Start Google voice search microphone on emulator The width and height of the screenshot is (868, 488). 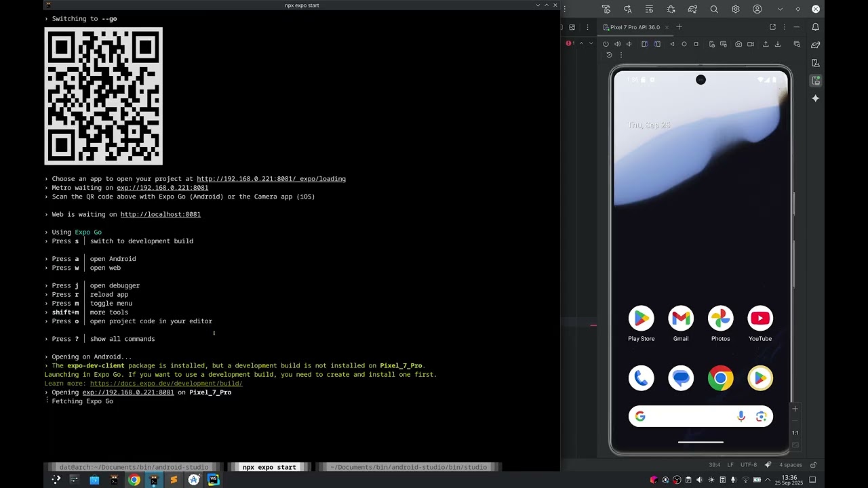coord(741,416)
